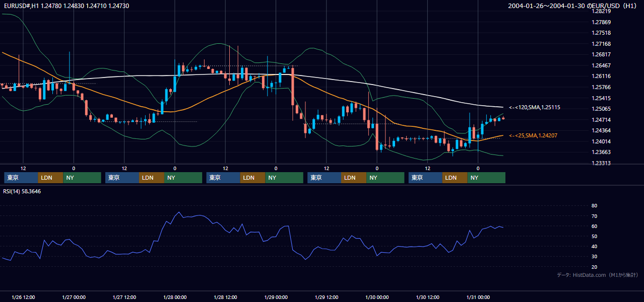
Task: Click the RSI 20 level label
Action: pyautogui.click(x=594, y=267)
